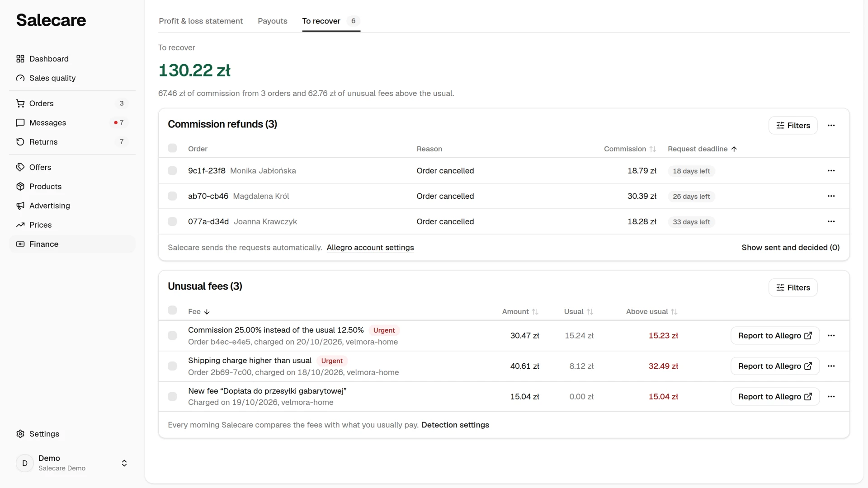Report Commission 25.00% fee to Allegro

775,336
